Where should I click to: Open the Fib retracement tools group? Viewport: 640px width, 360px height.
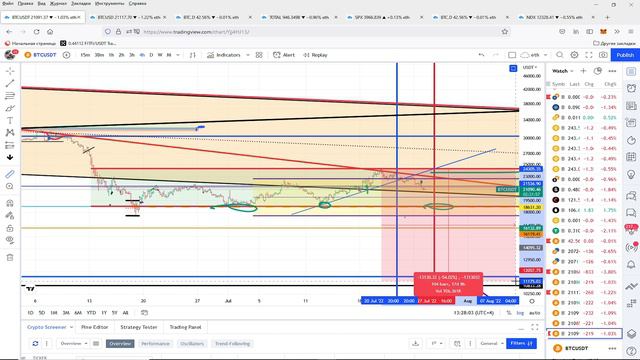tap(10, 96)
